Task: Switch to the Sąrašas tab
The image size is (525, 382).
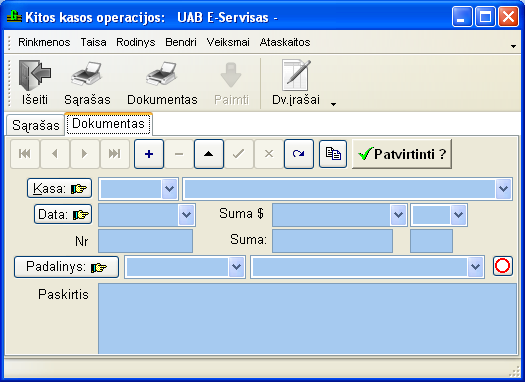Action: pyautogui.click(x=35, y=125)
